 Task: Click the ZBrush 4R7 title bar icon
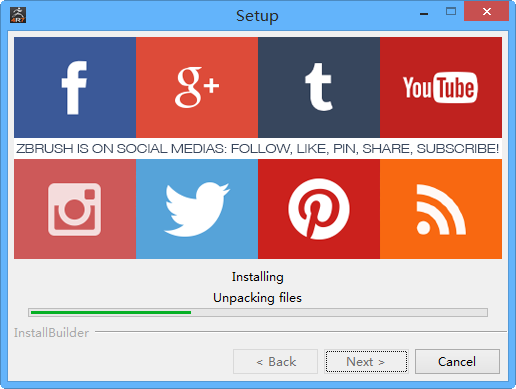pos(18,15)
